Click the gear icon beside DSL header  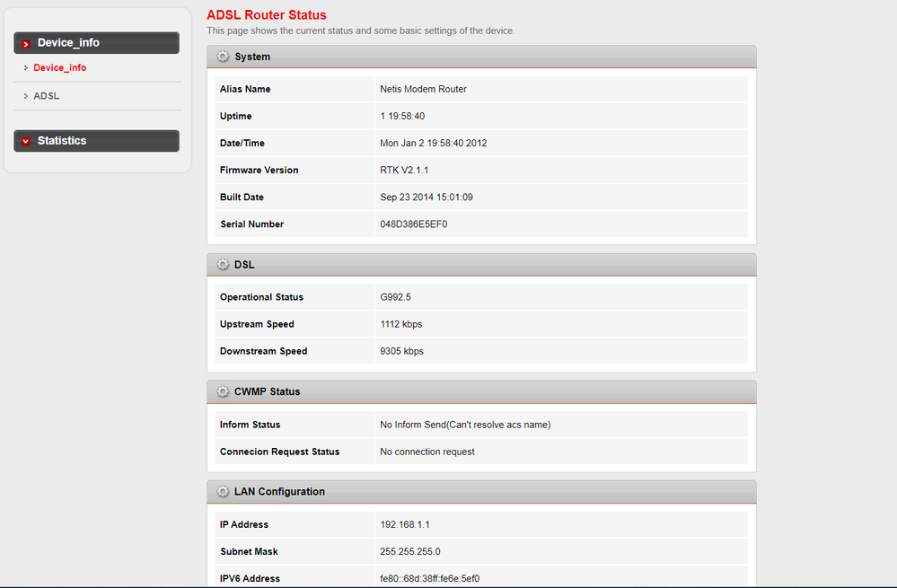pyautogui.click(x=224, y=265)
